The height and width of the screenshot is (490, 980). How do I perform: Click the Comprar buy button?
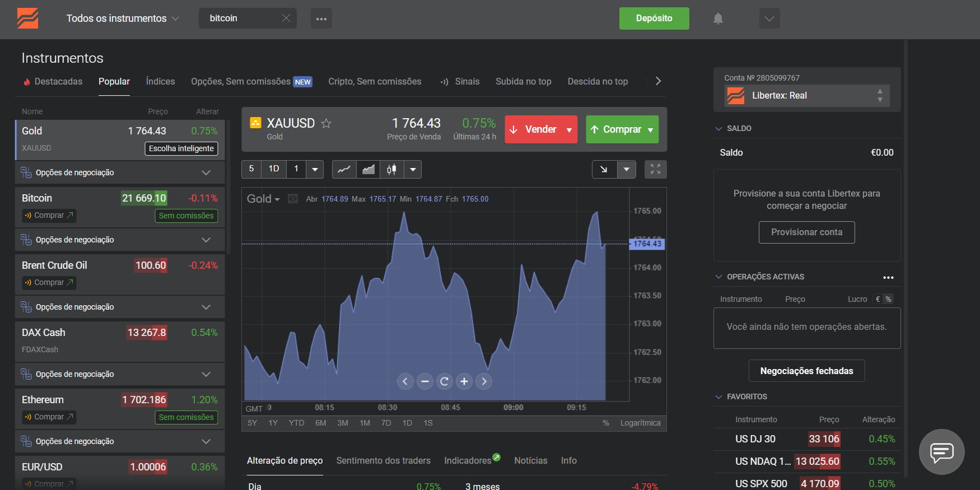[622, 129]
